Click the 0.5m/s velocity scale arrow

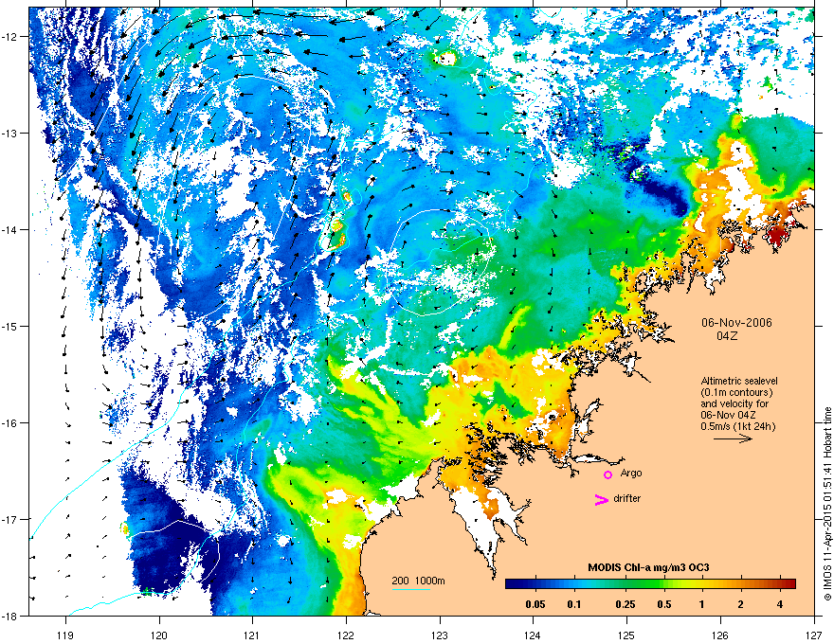tap(733, 438)
